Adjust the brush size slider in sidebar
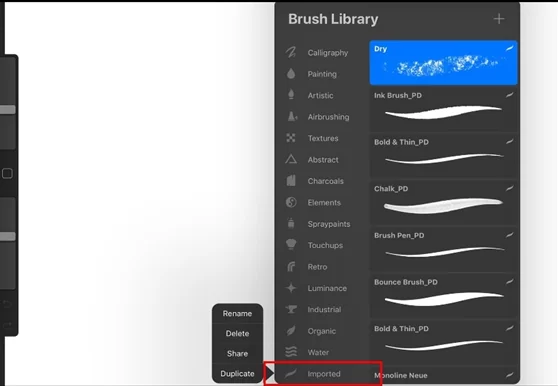558x386 pixels. coord(7,110)
